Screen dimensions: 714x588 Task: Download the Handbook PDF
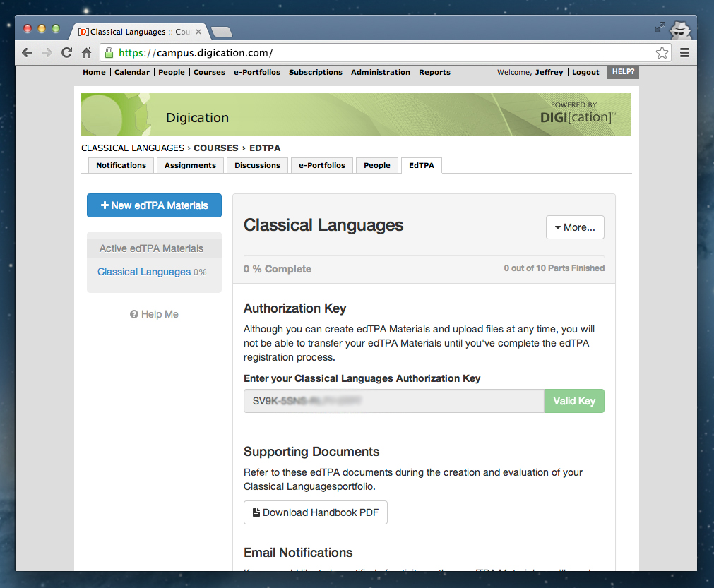point(315,512)
